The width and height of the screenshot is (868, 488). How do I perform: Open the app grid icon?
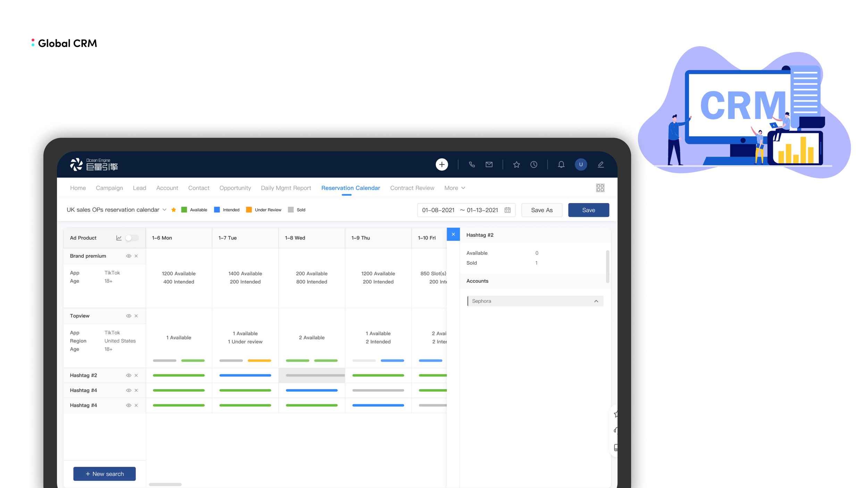pos(600,188)
